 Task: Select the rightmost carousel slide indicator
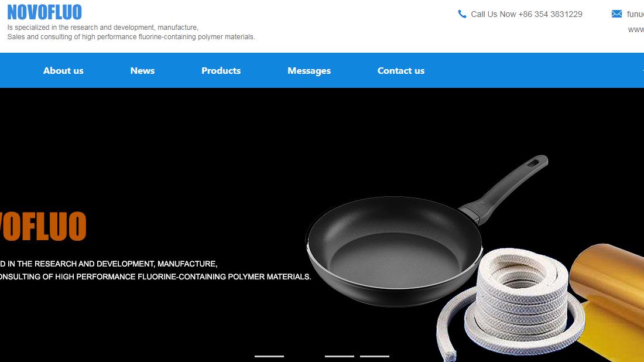point(375,356)
